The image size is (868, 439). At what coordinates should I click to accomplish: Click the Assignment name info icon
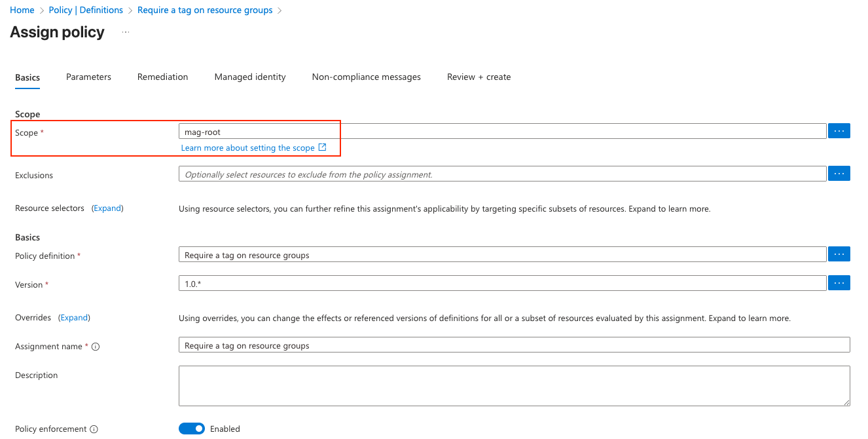(96, 347)
